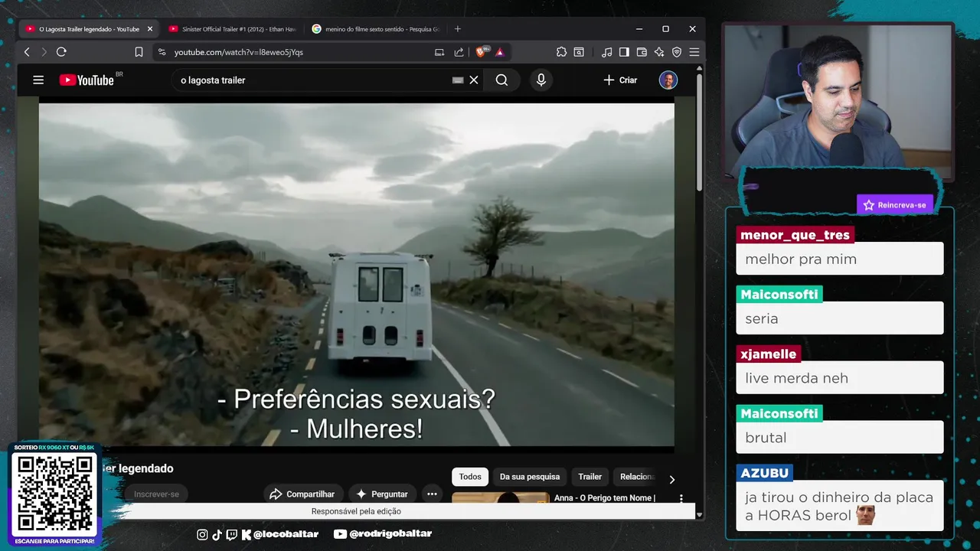Screen dimensions: 980x551
Task: Open the on-screen keyboard icon in search
Action: 458,80
